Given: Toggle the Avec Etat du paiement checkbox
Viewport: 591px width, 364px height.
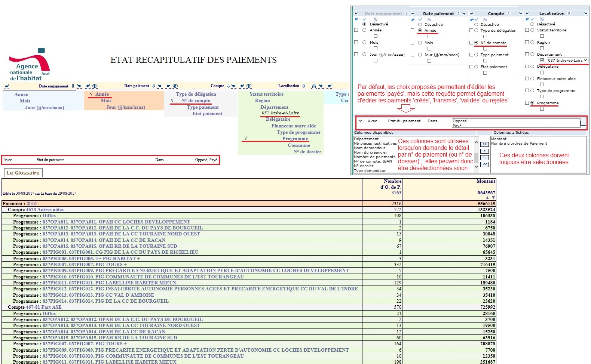Looking at the screenshot, I should pyautogui.click(x=361, y=121).
